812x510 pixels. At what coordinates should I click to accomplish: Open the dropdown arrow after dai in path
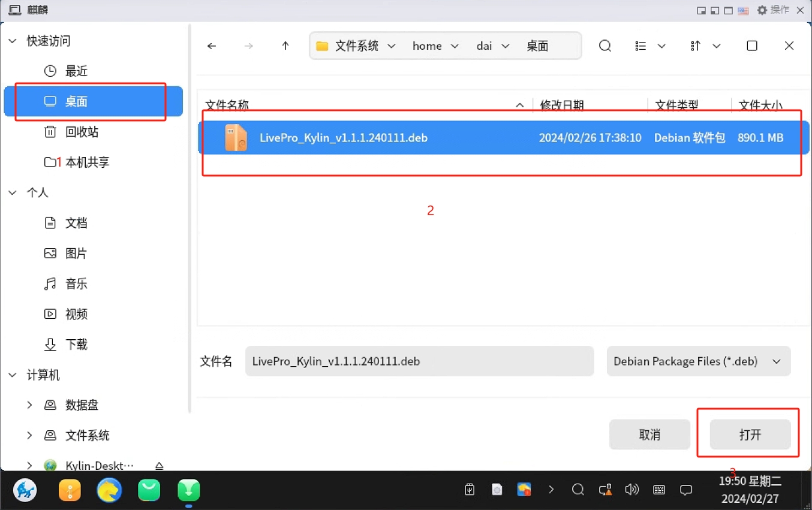pos(505,46)
